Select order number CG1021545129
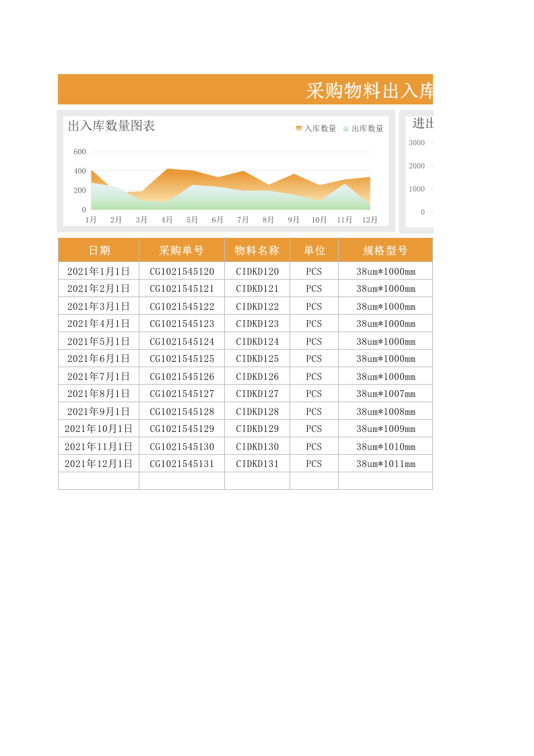 click(x=182, y=429)
